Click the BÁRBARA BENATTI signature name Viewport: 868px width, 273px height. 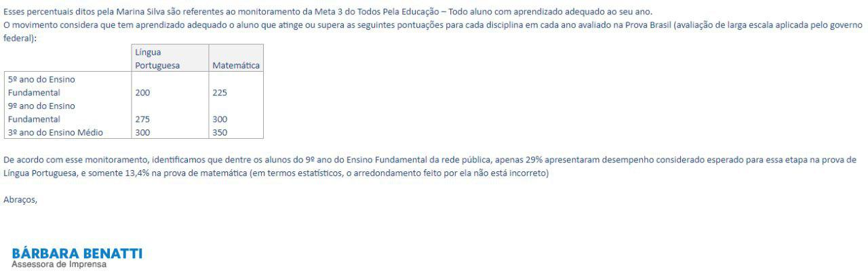point(77,253)
